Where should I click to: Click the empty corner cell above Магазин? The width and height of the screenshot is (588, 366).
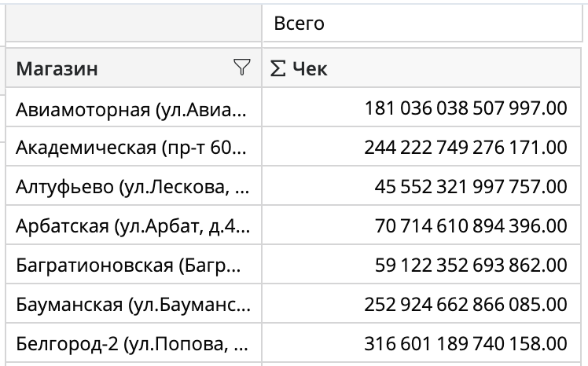tap(134, 24)
